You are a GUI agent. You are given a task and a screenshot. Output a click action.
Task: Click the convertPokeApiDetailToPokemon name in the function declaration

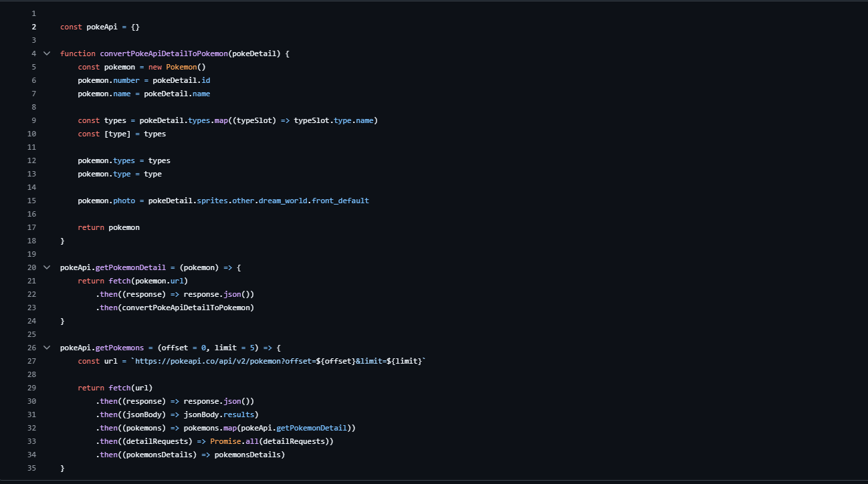tap(164, 53)
